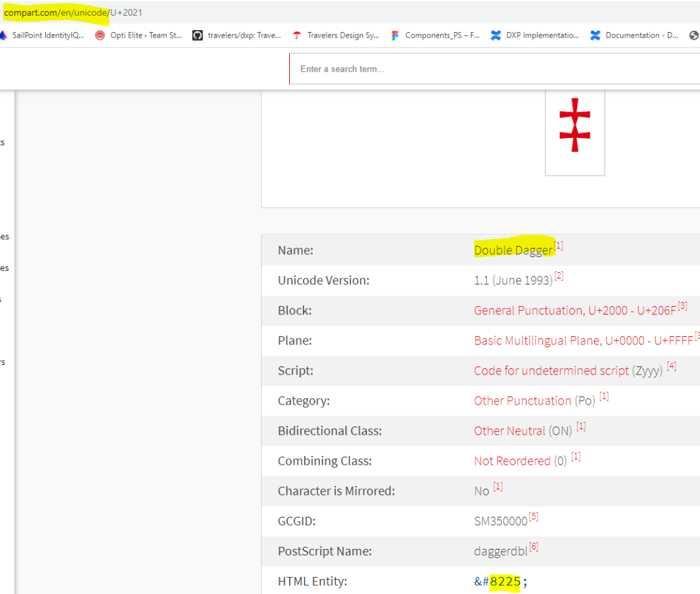
Task: Open the Travelers Design System bookmark
Action: click(x=342, y=35)
